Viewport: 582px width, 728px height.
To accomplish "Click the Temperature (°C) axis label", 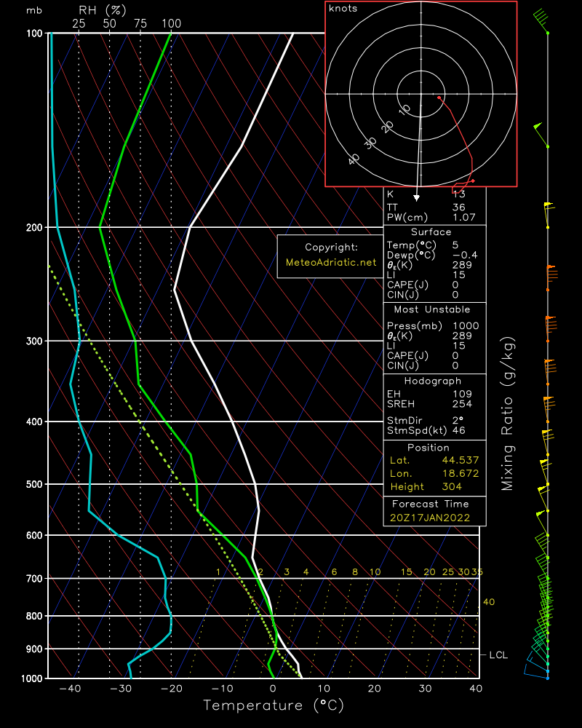I will (x=273, y=705).
